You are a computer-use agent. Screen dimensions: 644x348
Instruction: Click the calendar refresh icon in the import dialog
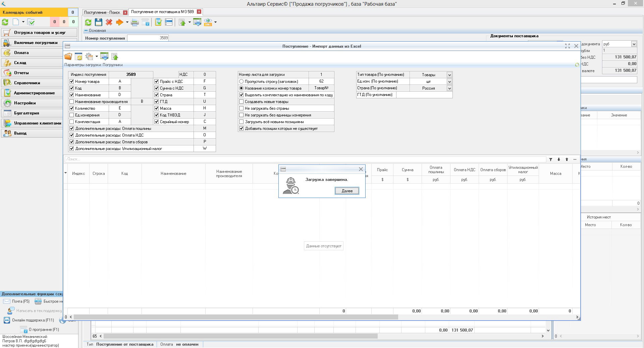click(78, 56)
